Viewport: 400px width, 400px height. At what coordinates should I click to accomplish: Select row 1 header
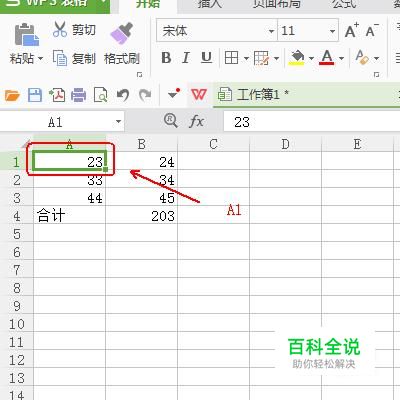[x=16, y=162]
